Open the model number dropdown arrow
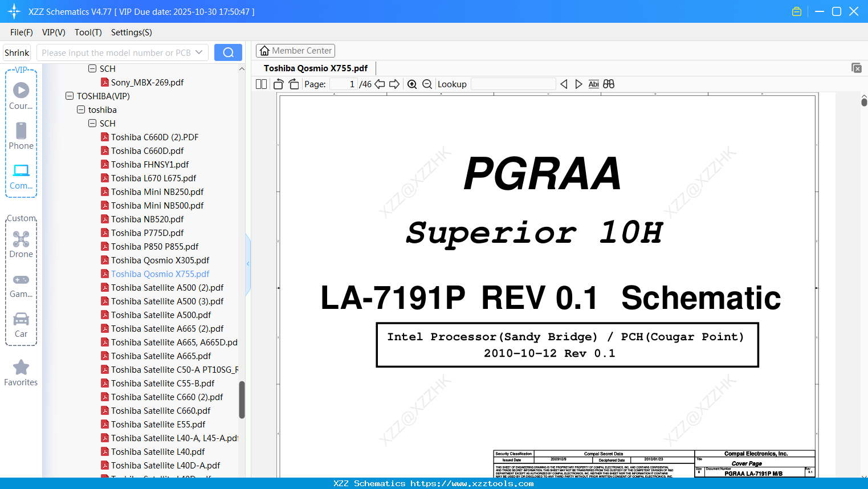 coord(199,52)
